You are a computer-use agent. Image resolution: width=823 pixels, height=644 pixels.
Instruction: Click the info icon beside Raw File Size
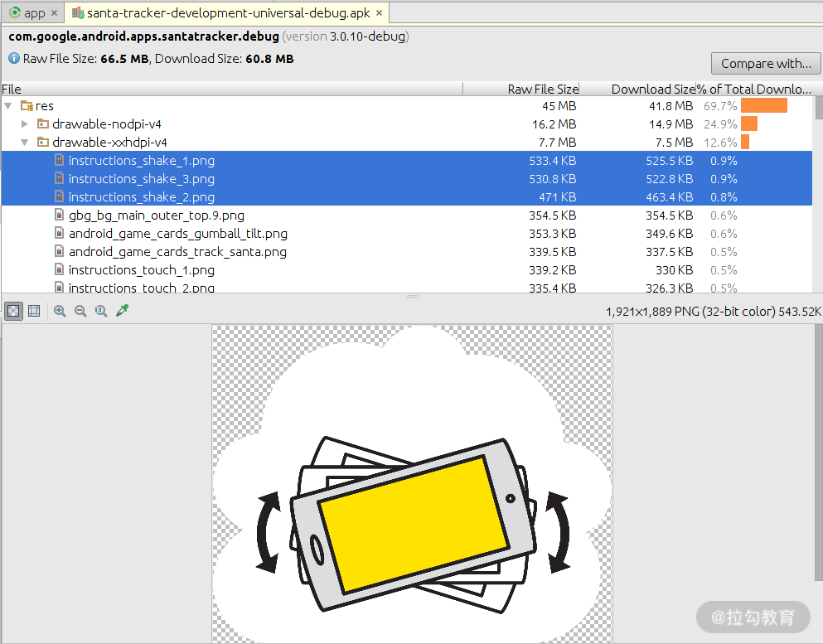(x=14, y=58)
